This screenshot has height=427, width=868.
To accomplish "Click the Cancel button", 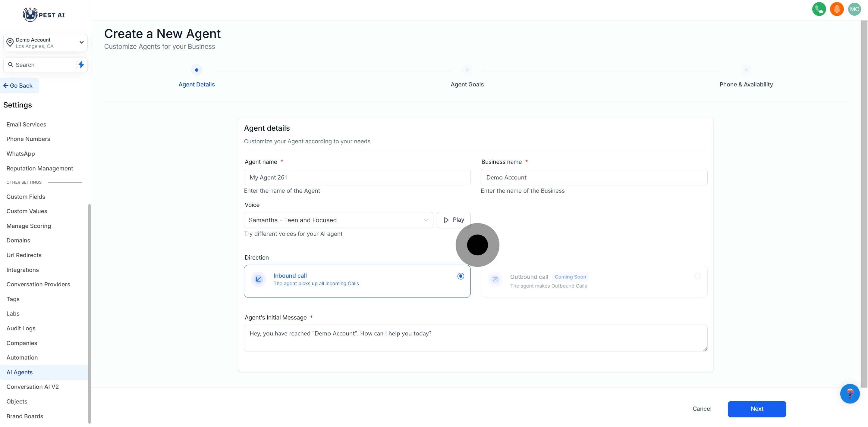I will click(x=702, y=408).
